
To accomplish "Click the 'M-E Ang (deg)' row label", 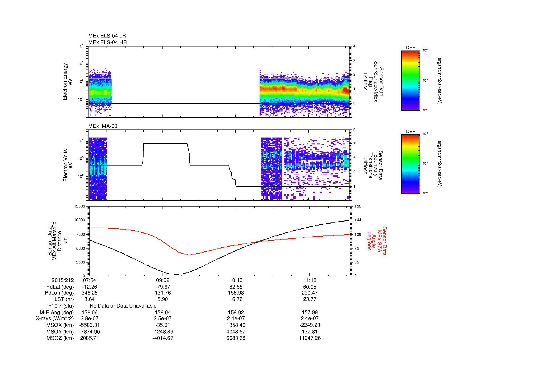I will click(57, 312).
